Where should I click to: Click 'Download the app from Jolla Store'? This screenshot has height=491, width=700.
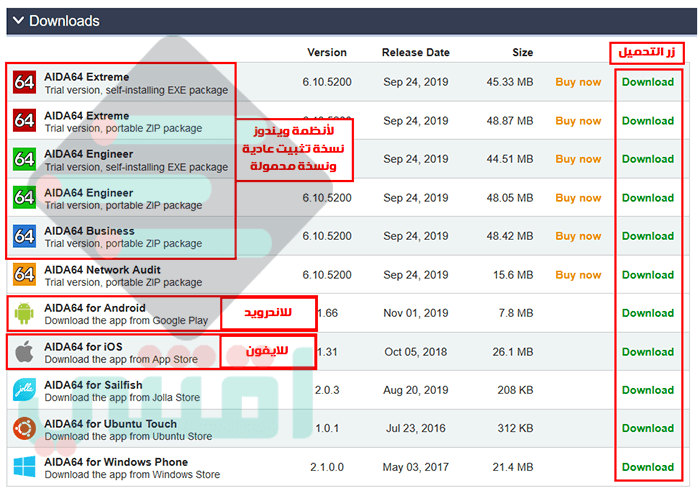tap(122, 397)
